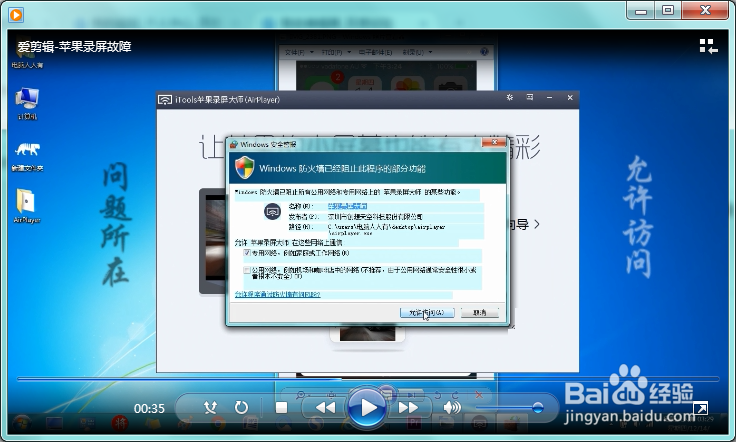Click the help icon in background window

click(x=484, y=52)
